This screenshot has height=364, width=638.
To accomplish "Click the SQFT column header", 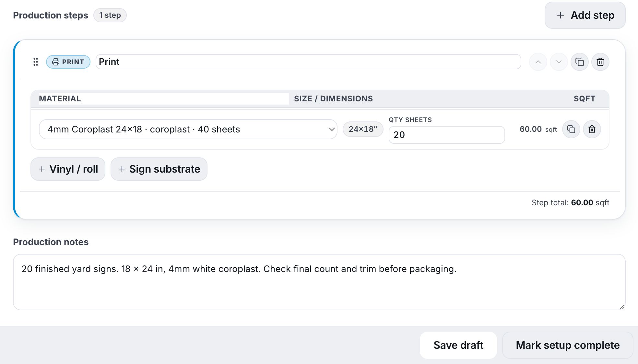I will pyautogui.click(x=584, y=99).
